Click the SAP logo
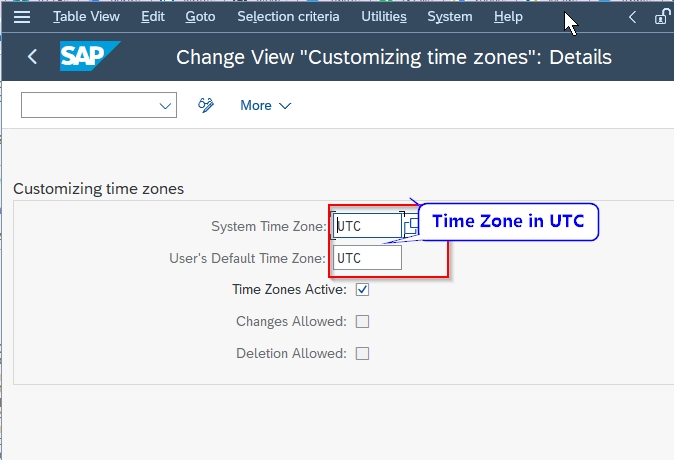This screenshot has width=674, height=460. click(x=90, y=57)
